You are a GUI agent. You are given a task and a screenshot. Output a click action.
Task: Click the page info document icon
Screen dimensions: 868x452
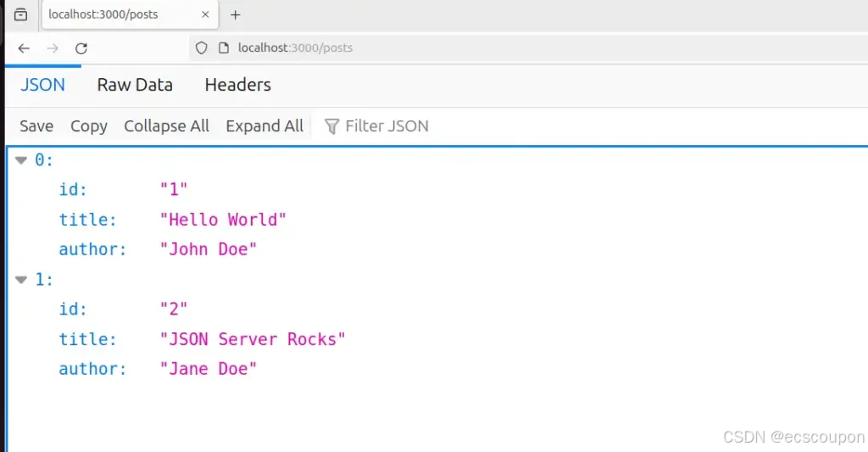[224, 48]
